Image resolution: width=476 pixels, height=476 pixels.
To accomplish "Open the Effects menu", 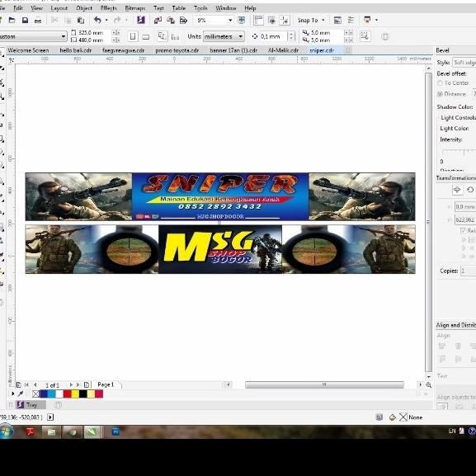I will (108, 8).
